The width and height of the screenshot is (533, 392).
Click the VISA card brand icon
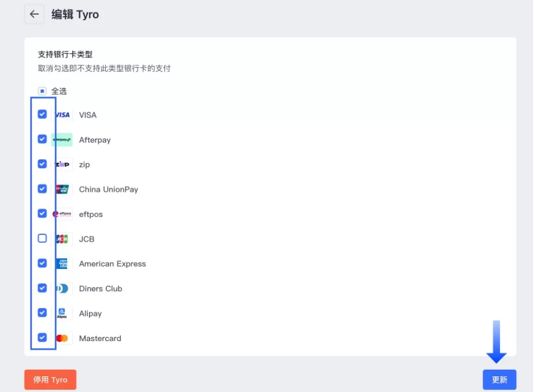(x=62, y=114)
